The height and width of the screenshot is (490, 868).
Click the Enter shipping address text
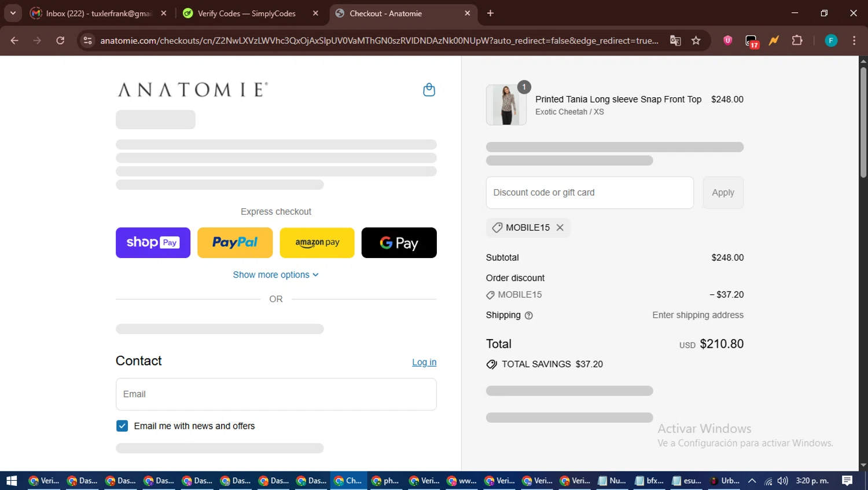coord(698,315)
